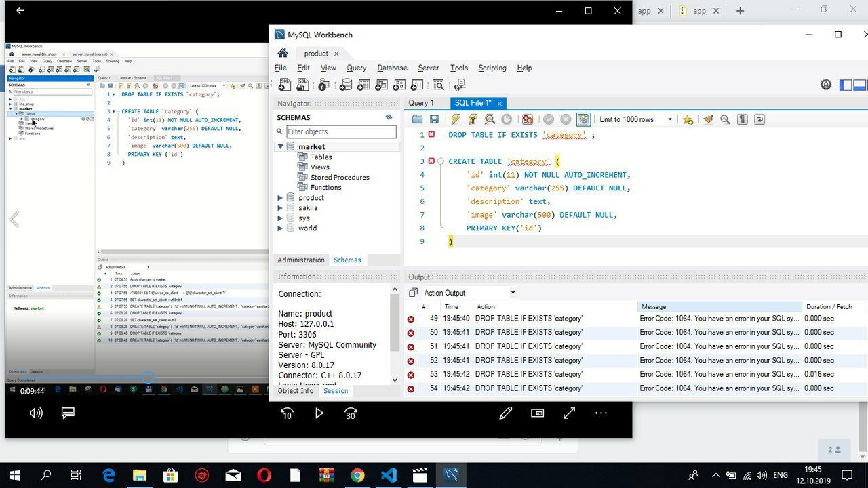
Task: Reconnect to DBMS icon
Action: tap(460, 85)
